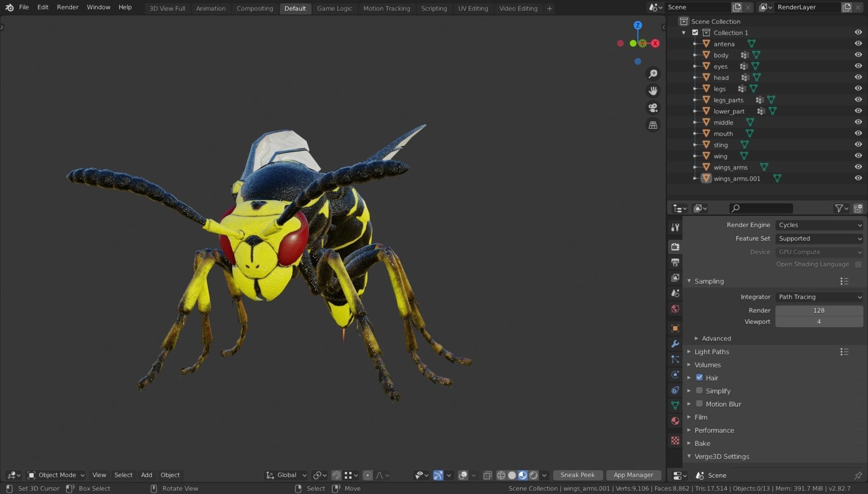Open the Output properties printer icon

(675, 262)
